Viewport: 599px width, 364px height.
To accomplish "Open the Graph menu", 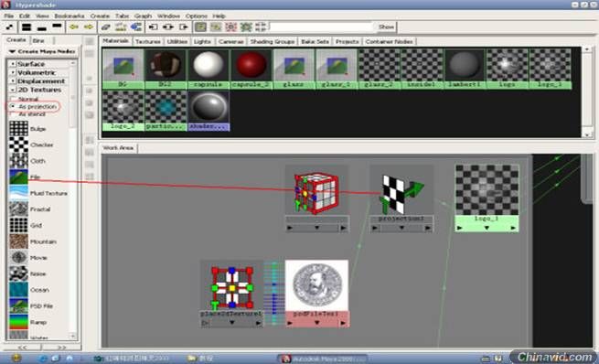I will click(143, 16).
